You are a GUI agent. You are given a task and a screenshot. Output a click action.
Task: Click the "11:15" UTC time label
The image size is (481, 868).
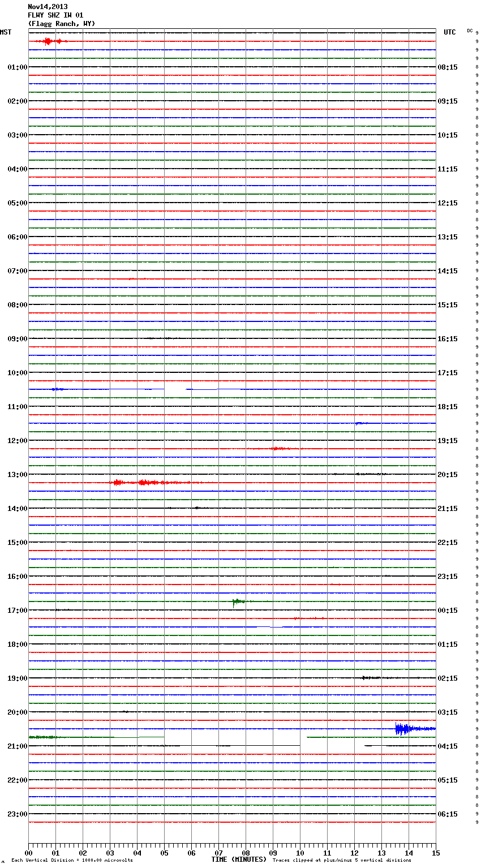click(448, 169)
